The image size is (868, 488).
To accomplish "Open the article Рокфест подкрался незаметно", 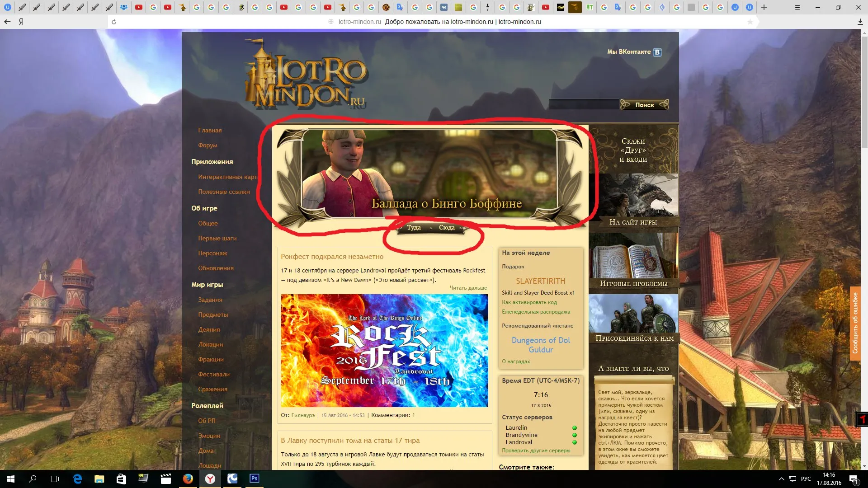I will tap(332, 257).
